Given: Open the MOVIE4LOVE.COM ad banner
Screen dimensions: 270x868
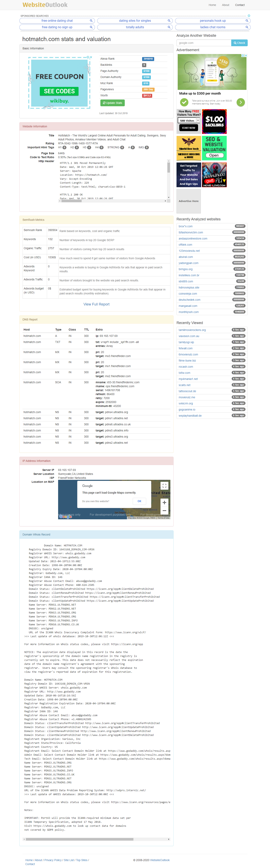Looking at the screenshot, I should pos(214,175).
